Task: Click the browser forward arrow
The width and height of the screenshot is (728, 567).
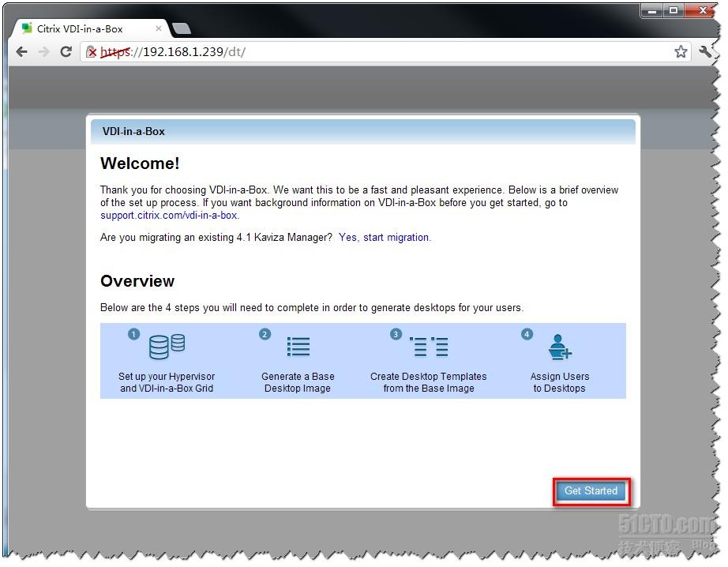Action: pos(43,51)
